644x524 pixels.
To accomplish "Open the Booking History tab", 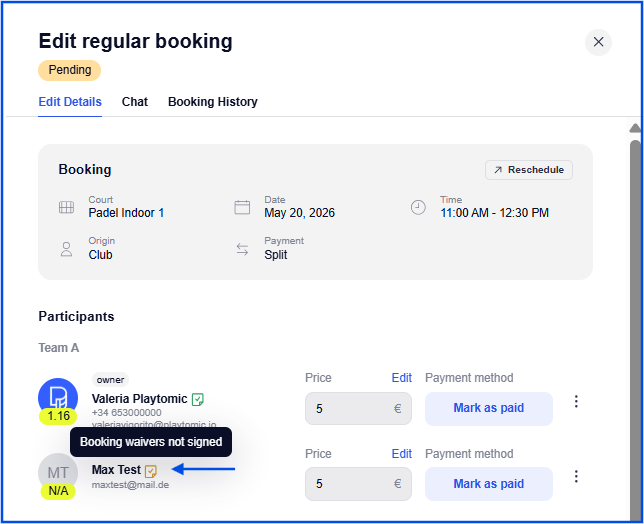I will tap(213, 101).
